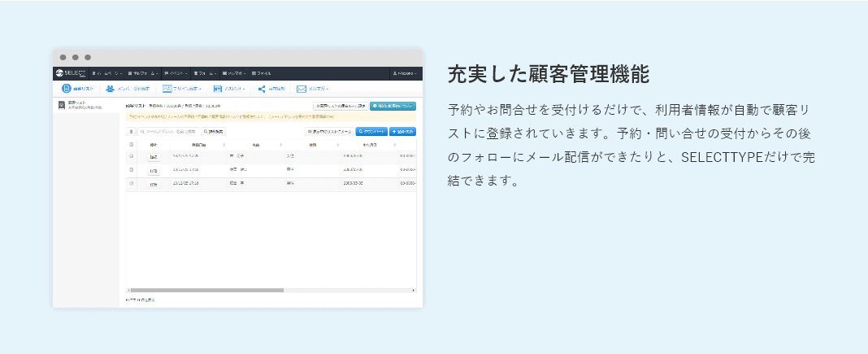The height and width of the screenshot is (354, 868).
Task: Click the blue ダウンロード button
Action: (x=371, y=132)
